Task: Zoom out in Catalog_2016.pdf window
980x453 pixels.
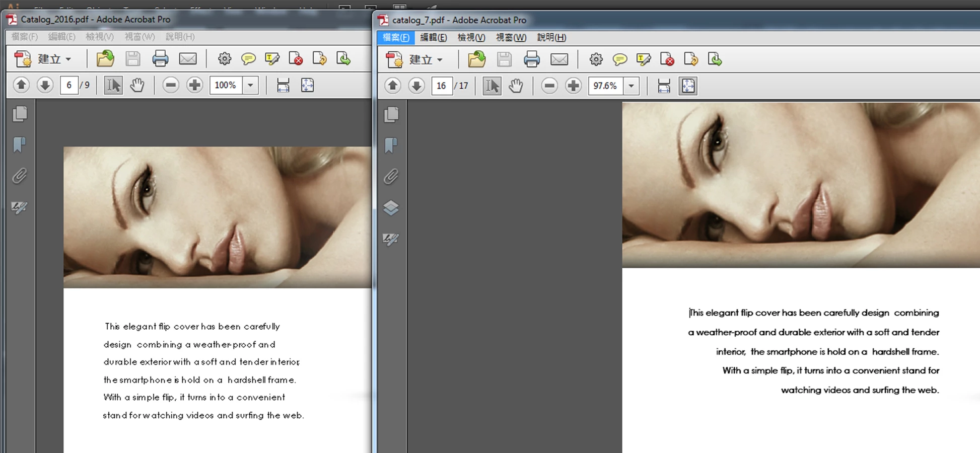Action: 171,85
